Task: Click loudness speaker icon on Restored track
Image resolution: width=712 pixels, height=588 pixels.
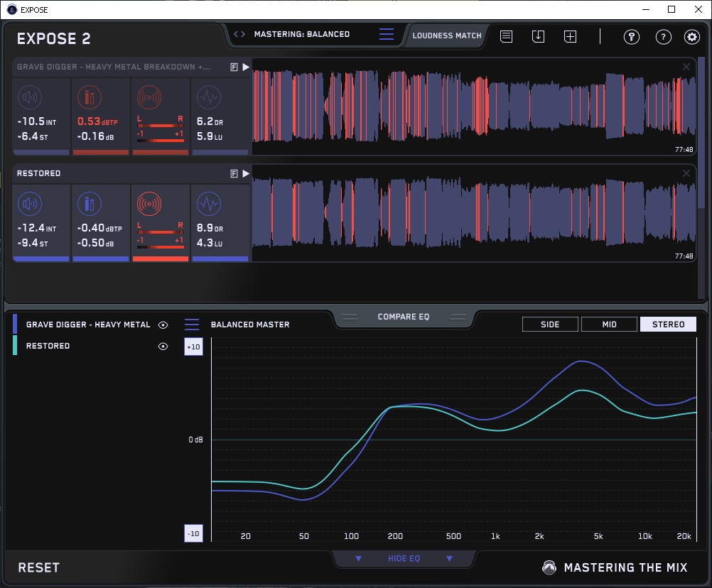Action: 30,204
